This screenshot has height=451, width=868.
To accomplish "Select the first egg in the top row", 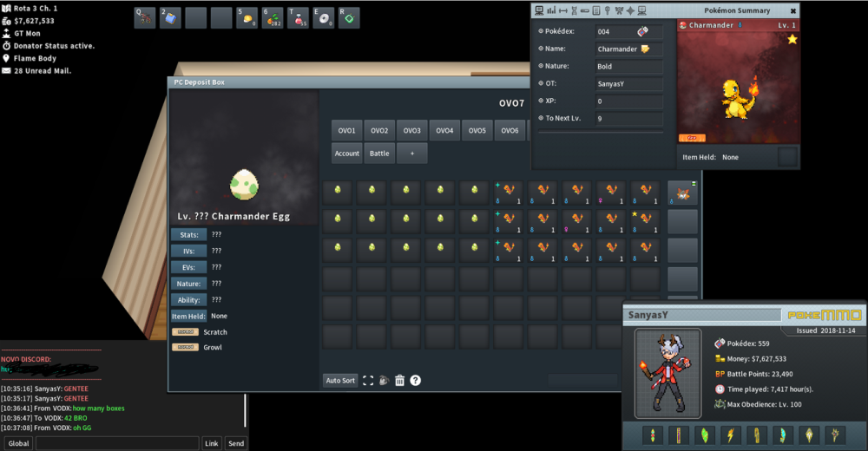I will tap(338, 193).
